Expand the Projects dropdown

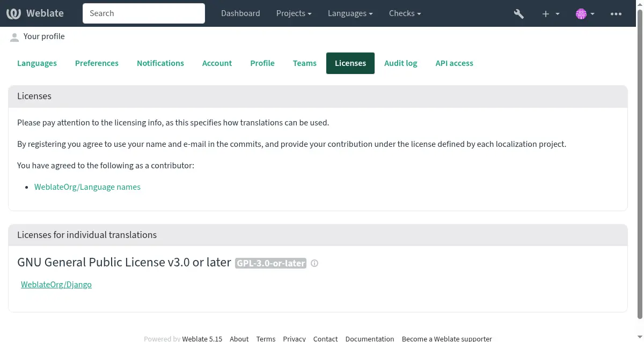tap(294, 13)
